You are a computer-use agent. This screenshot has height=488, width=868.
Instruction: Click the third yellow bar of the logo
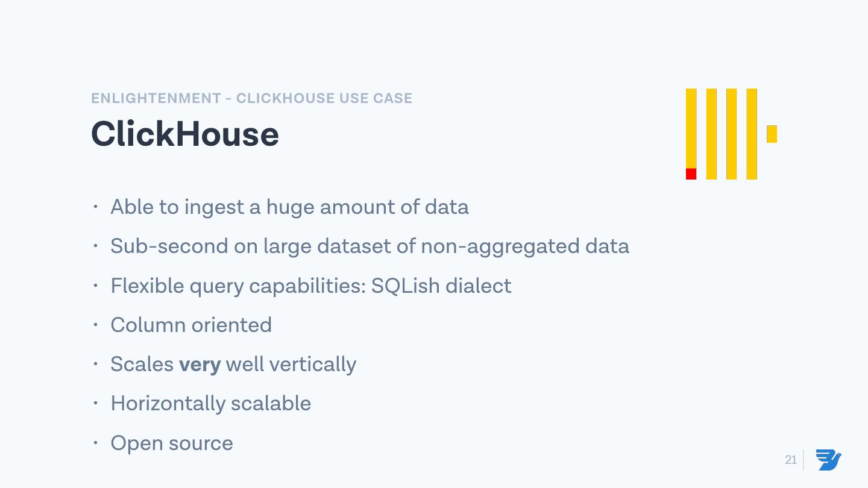click(731, 134)
